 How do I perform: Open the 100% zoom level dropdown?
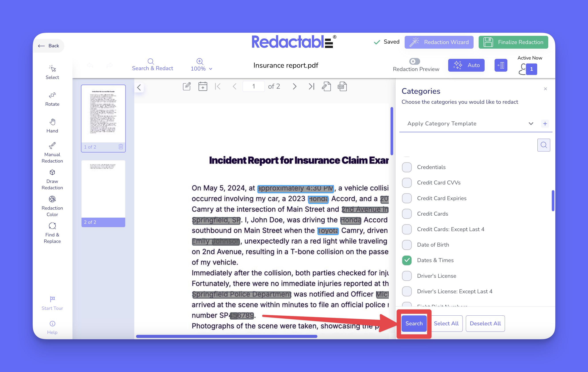[201, 69]
